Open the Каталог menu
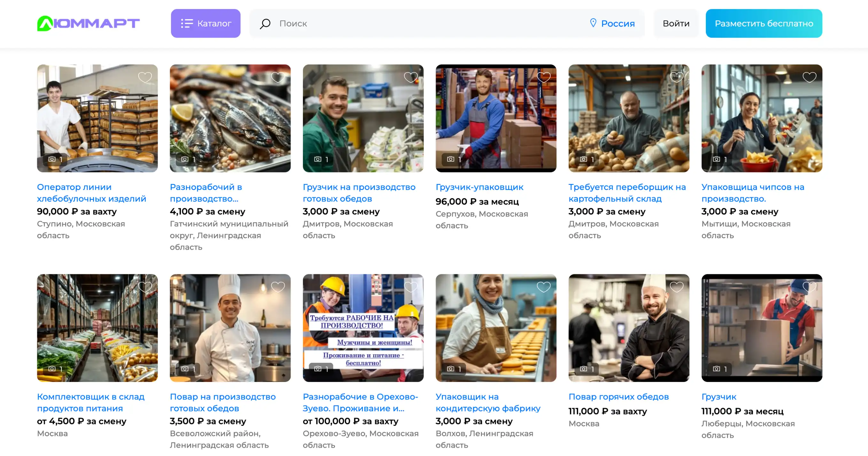 point(205,23)
